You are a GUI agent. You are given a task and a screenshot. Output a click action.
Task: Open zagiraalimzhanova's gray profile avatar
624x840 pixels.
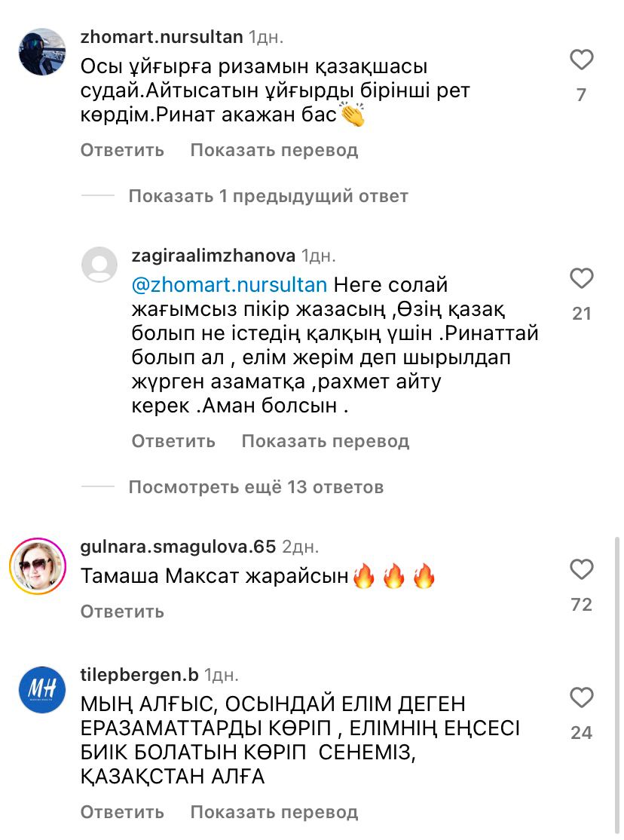99,265
